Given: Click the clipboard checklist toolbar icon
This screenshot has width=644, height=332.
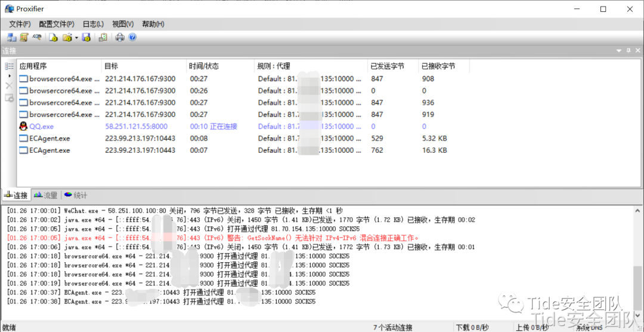Looking at the screenshot, I should click(103, 38).
